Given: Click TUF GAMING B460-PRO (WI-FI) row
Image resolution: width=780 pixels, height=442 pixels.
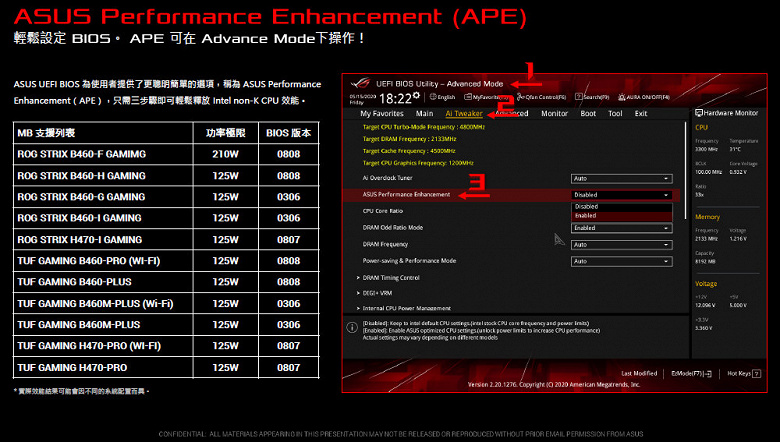Looking at the screenshot, I should [x=166, y=261].
